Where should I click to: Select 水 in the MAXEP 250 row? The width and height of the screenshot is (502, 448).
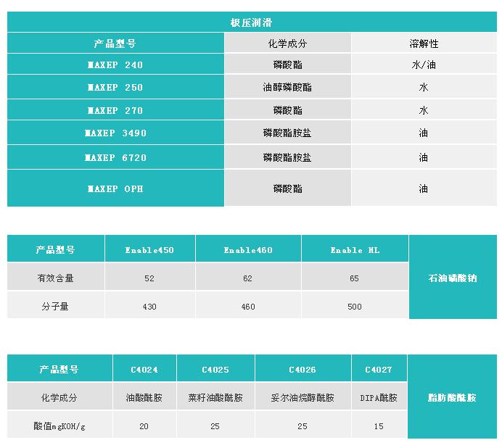[424, 87]
